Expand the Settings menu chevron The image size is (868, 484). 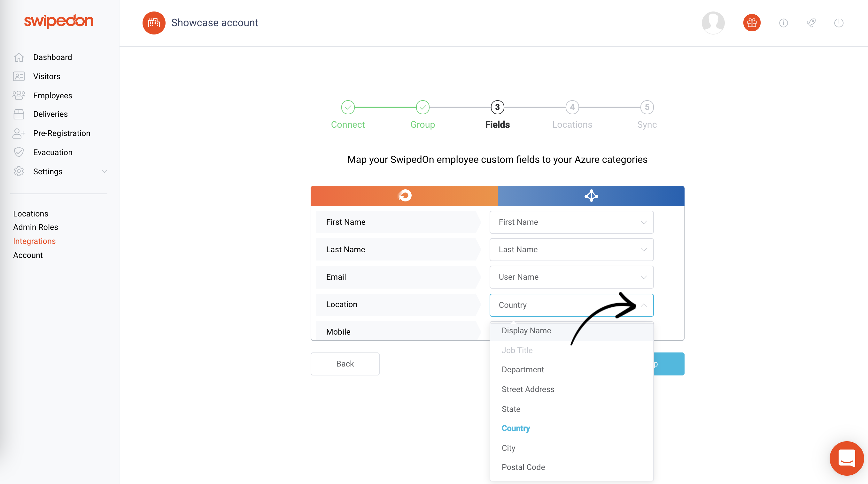(105, 171)
